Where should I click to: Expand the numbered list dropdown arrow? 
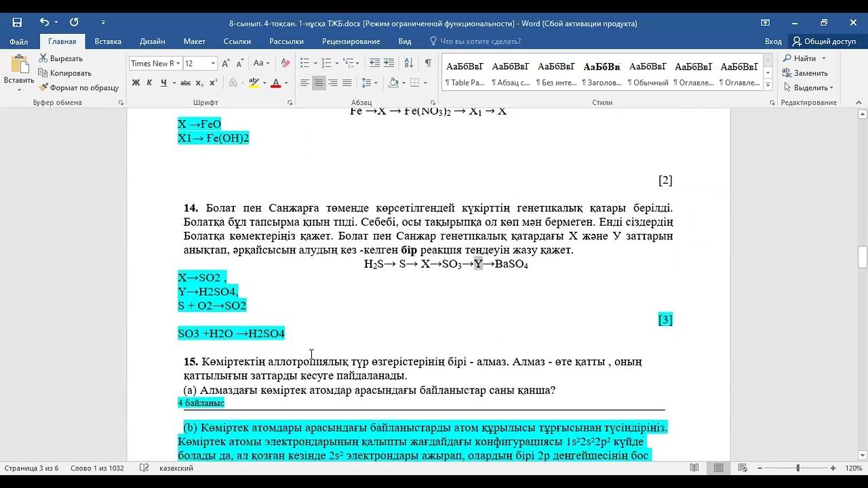pos(337,63)
